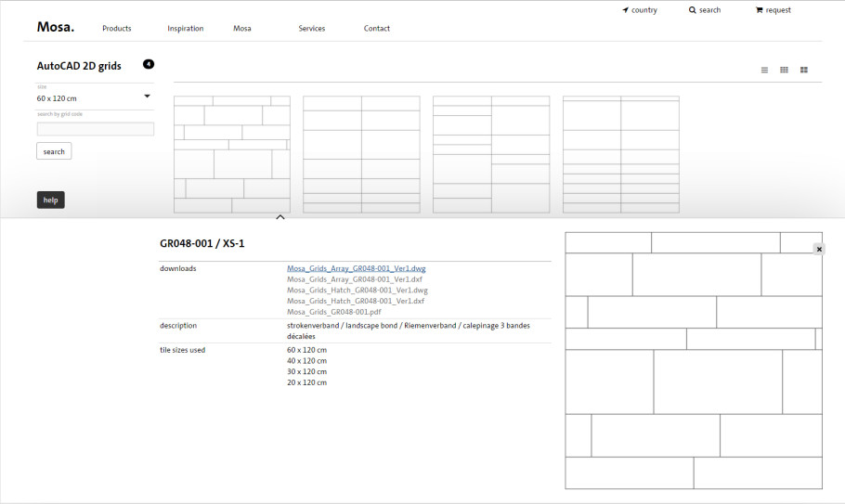The width and height of the screenshot is (845, 504).
Task: Click the country location arrow icon
Action: 625,10
